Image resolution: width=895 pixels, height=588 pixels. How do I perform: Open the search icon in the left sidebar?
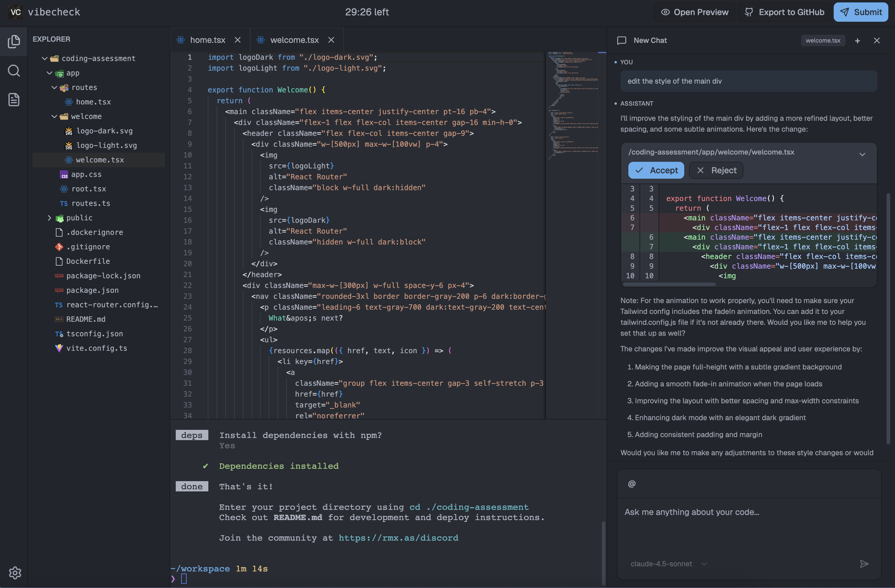coord(14,71)
